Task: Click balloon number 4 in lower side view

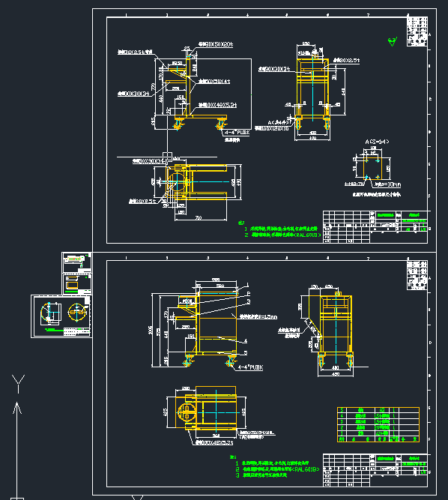Action: tap(245, 341)
